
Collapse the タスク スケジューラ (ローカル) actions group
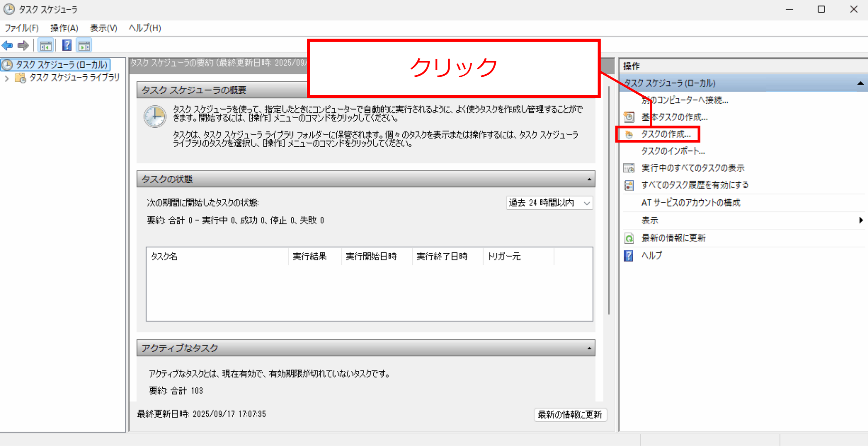(860, 83)
